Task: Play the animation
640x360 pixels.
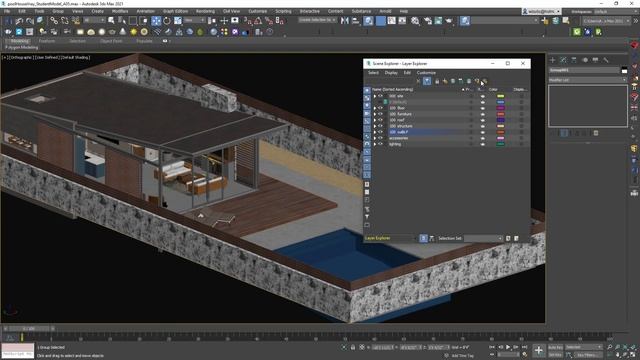Action: tap(508, 347)
